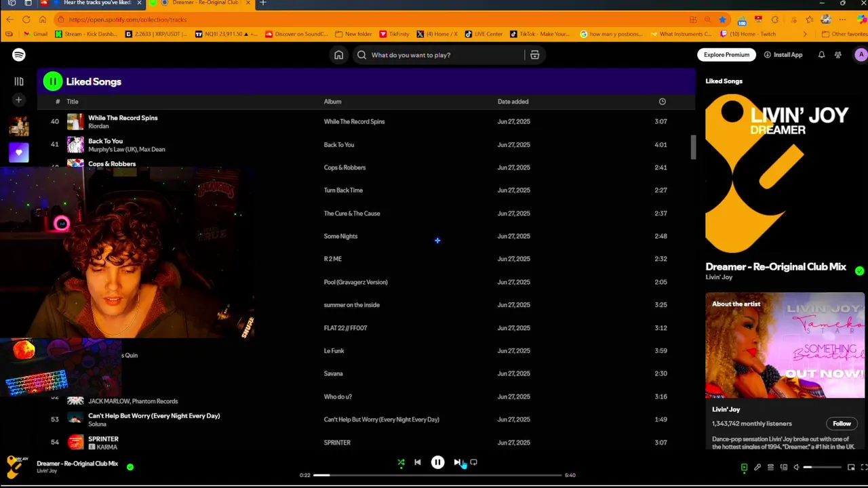Open the Spotify logo home link

pos(18,55)
